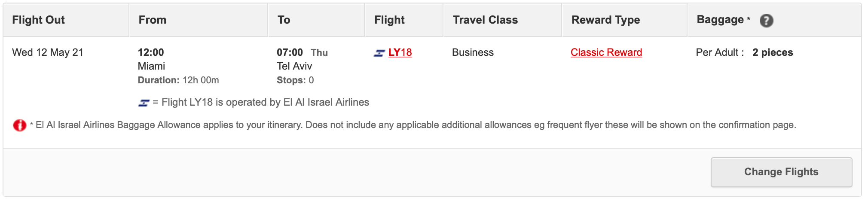Click the Wed 12 May 21 date

pyautogui.click(x=48, y=52)
